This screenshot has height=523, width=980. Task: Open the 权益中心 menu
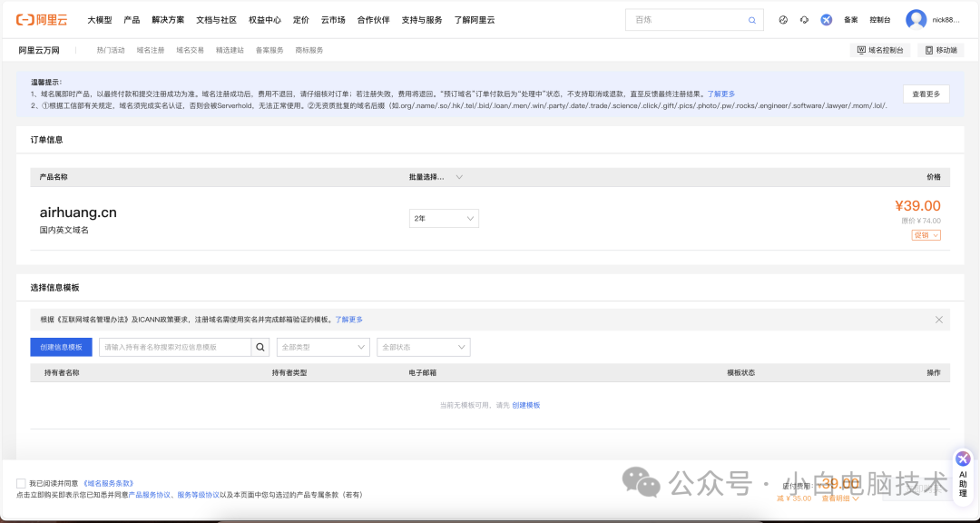(x=265, y=20)
